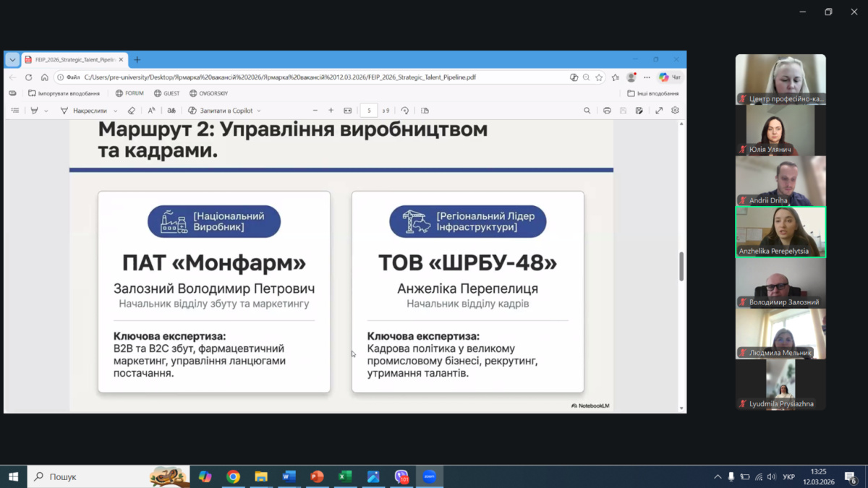Open the Запитати в Copilot dropdown arrow
Viewport: 868px width, 488px height.
coord(259,111)
